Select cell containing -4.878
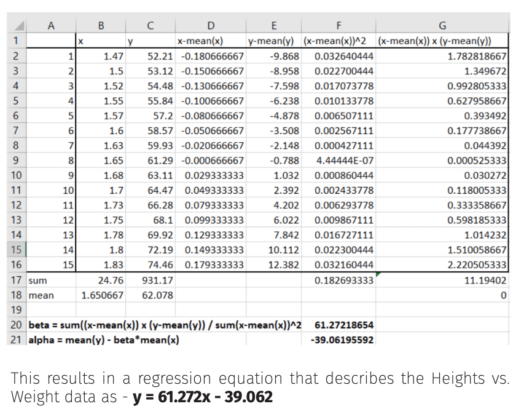Viewport: 532px width, 417px height. click(274, 116)
